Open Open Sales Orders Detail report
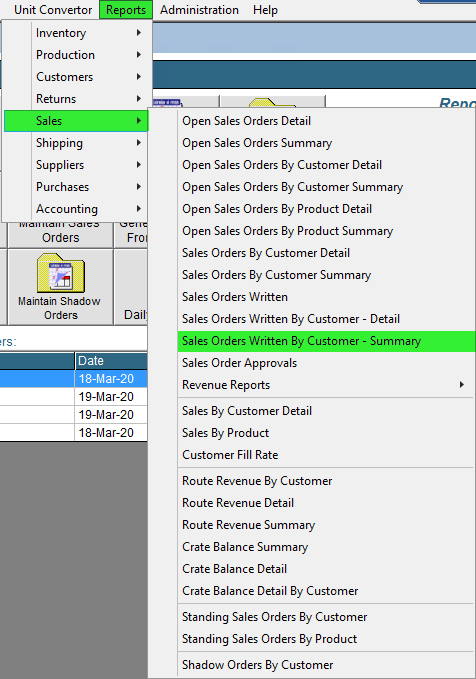476x679 pixels. point(326,121)
